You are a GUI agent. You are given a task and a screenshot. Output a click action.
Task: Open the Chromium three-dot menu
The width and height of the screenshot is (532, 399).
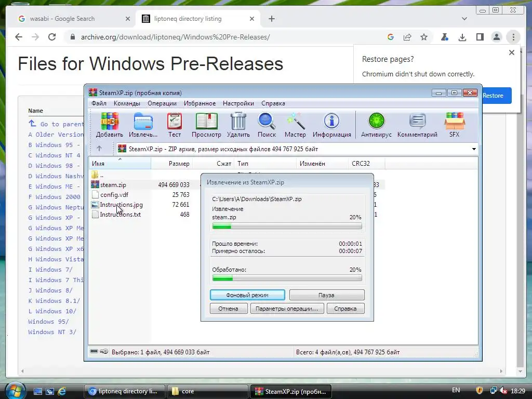pyautogui.click(x=513, y=37)
